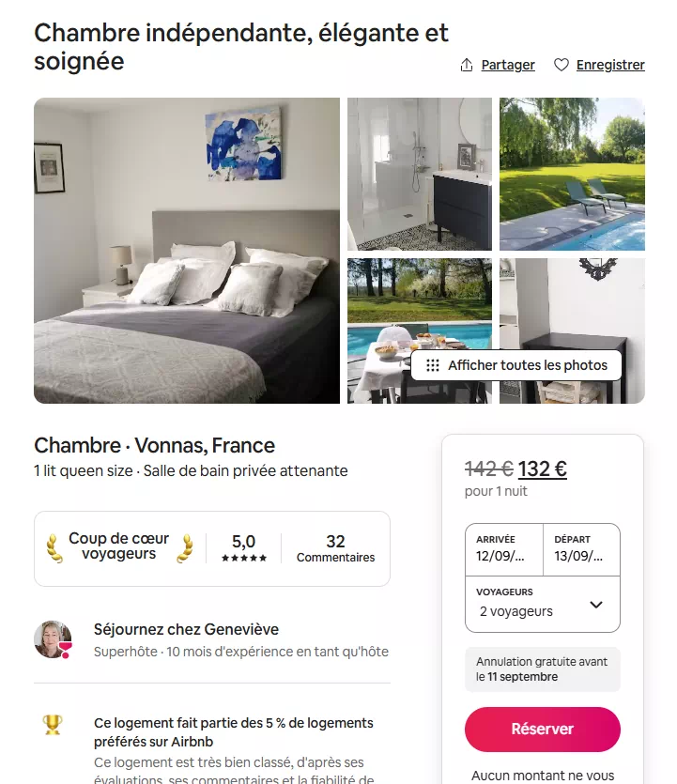Image resolution: width=677 pixels, height=784 pixels.
Task: Expand the Voyageurs dropdown chevron
Action: point(596,605)
